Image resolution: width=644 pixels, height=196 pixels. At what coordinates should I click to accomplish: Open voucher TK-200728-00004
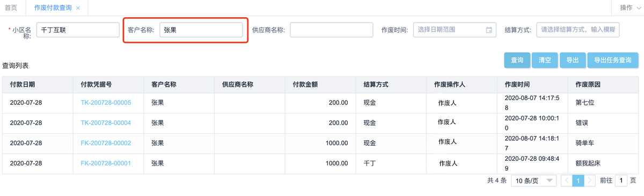pyautogui.click(x=106, y=123)
